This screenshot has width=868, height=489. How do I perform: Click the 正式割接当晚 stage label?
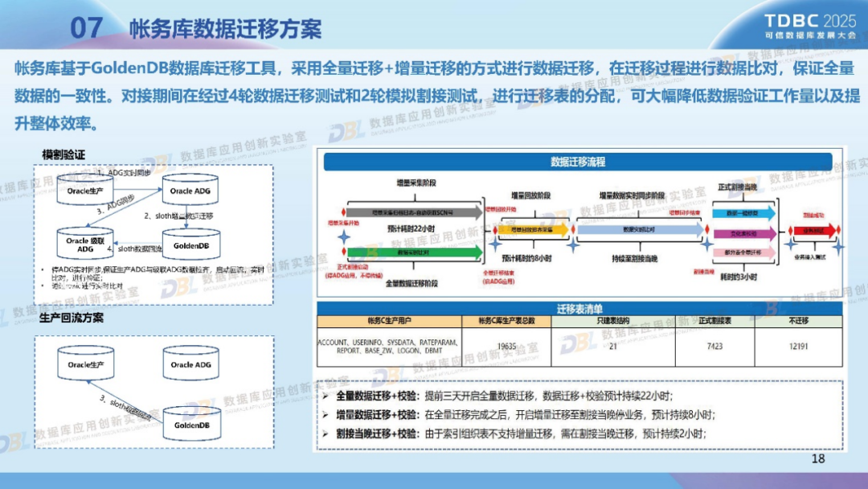point(737,187)
